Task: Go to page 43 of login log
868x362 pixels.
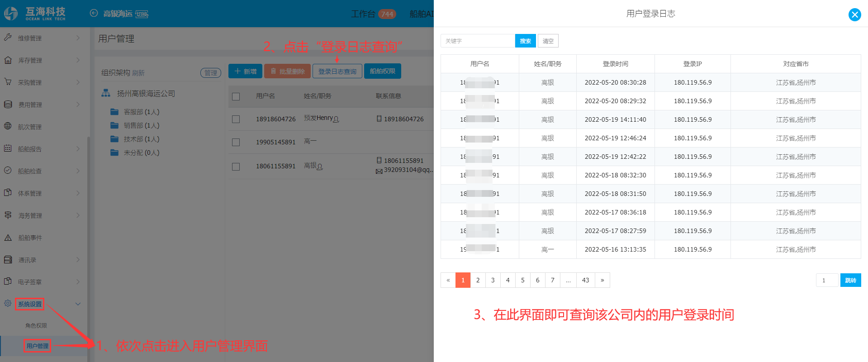Action: tap(586, 280)
